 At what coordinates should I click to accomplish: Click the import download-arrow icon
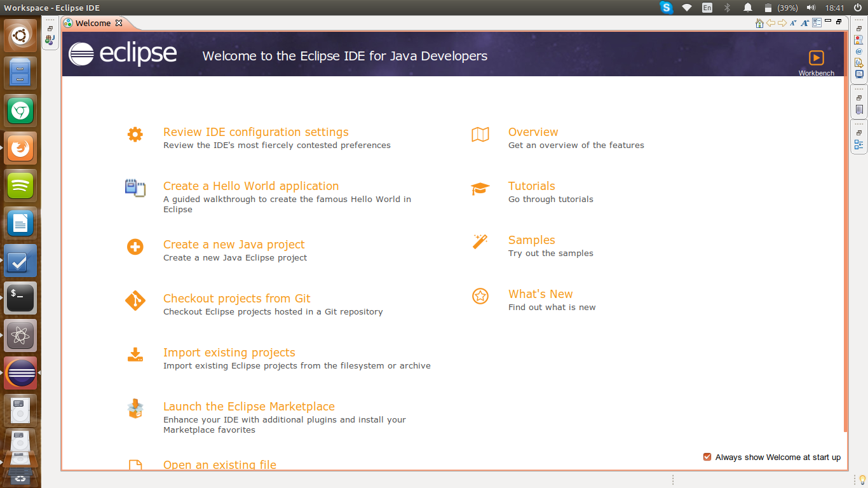coord(135,355)
